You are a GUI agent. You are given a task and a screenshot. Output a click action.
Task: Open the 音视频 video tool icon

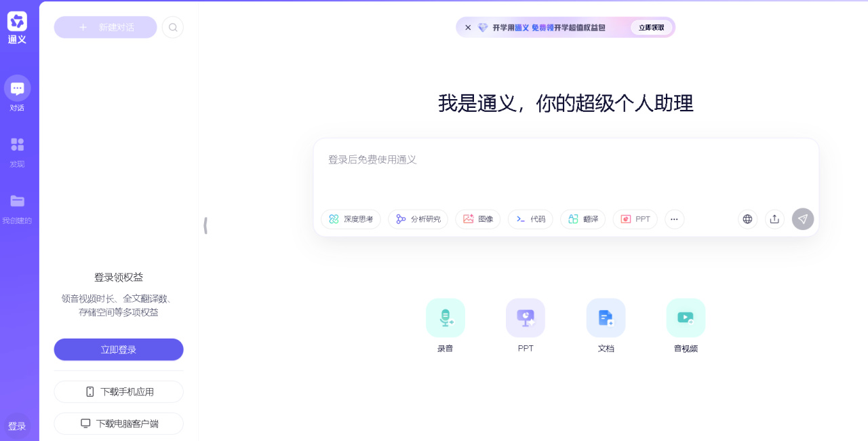(x=686, y=318)
